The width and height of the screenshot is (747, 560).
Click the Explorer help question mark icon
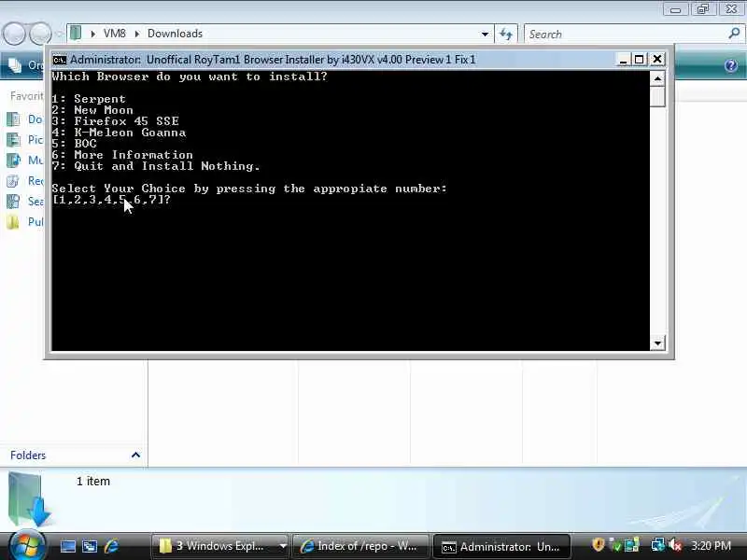(x=731, y=65)
